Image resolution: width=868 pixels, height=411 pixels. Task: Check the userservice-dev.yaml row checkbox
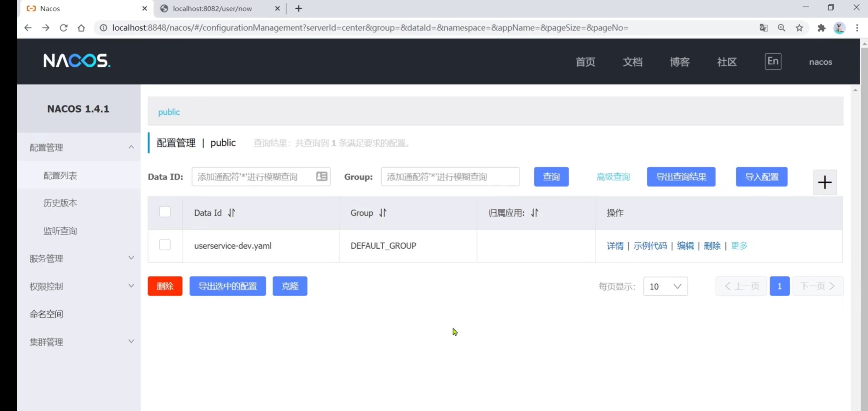click(x=165, y=244)
